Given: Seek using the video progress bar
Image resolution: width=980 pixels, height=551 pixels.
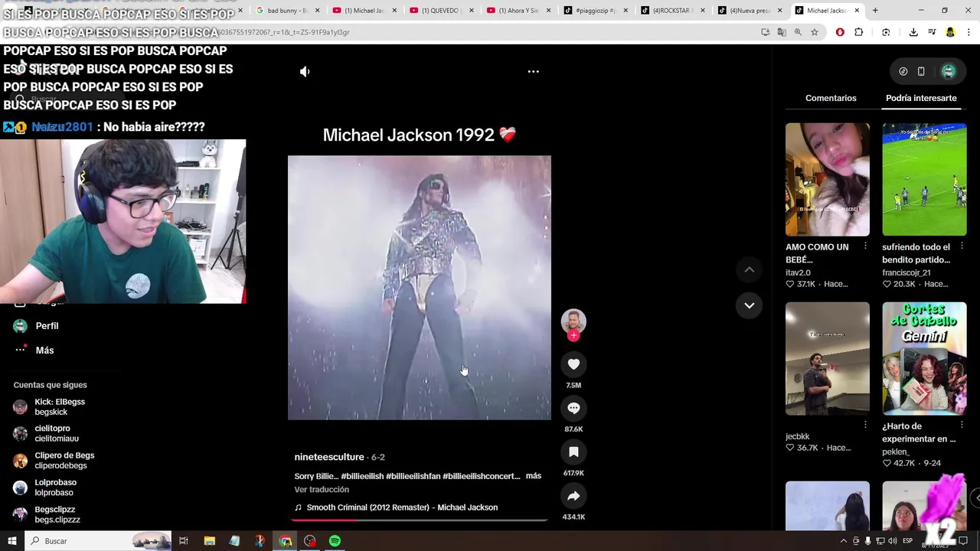Looking at the screenshot, I should (420, 520).
